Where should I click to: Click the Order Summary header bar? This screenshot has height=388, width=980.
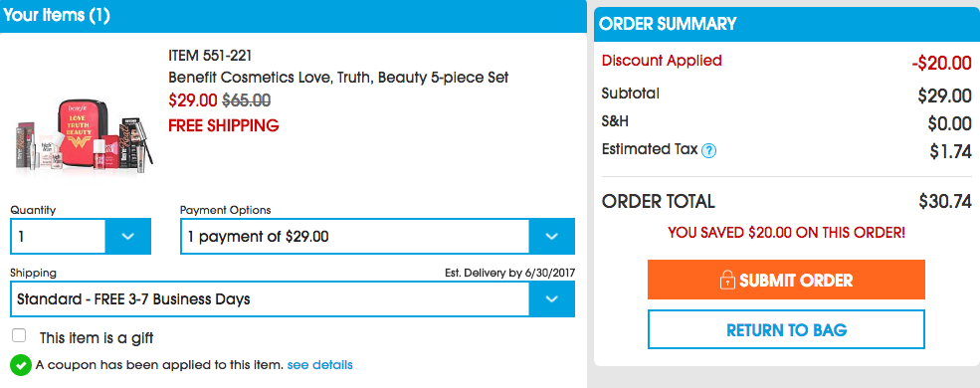pos(782,24)
